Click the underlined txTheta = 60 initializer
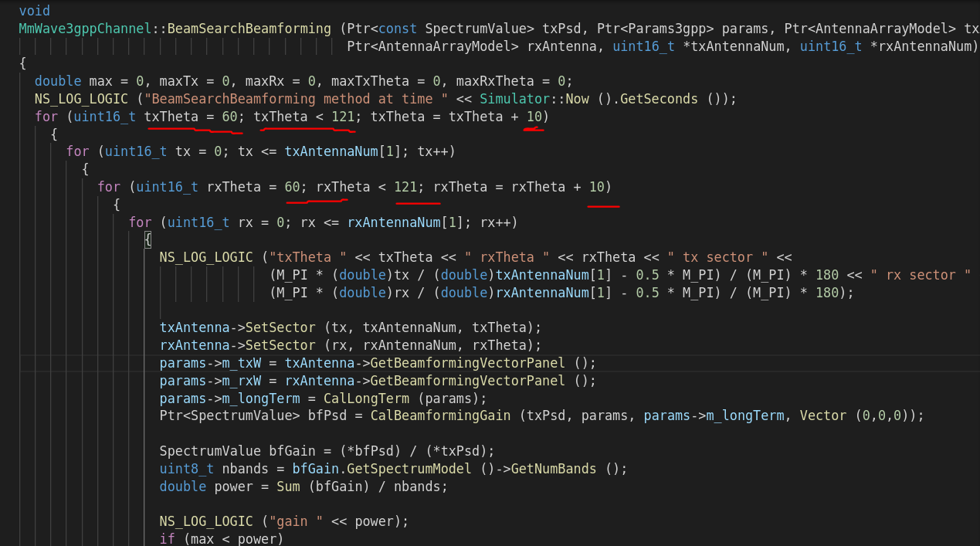Screen dimensions: 980x546 pyautogui.click(x=192, y=116)
